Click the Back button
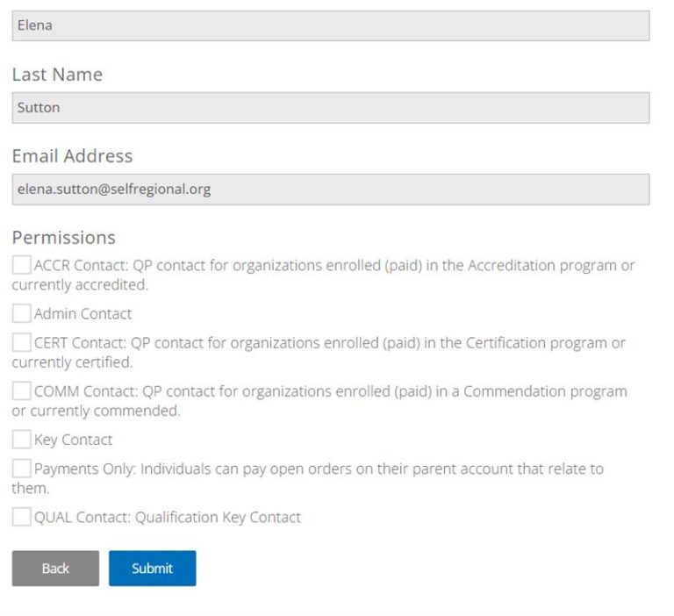The image size is (674, 616). (x=55, y=568)
